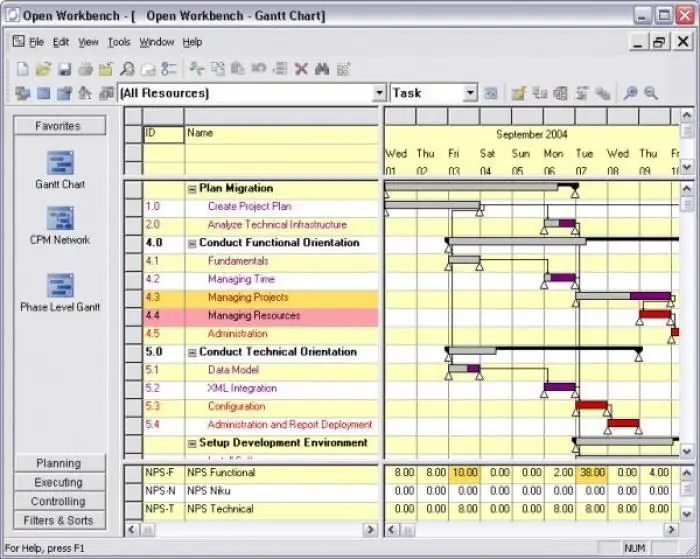The width and height of the screenshot is (700, 559).
Task: Open the Phase Level Gantt icon
Action: tap(60, 285)
